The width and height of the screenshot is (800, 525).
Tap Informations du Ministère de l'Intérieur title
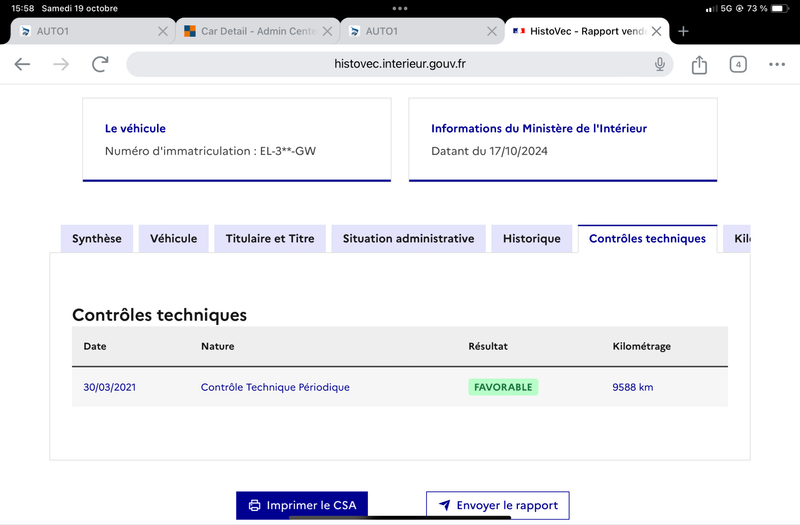point(539,129)
